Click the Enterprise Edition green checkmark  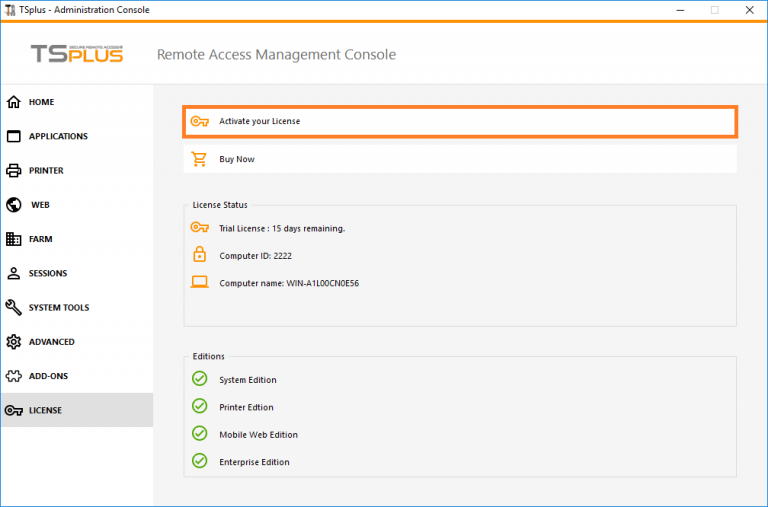coord(200,461)
